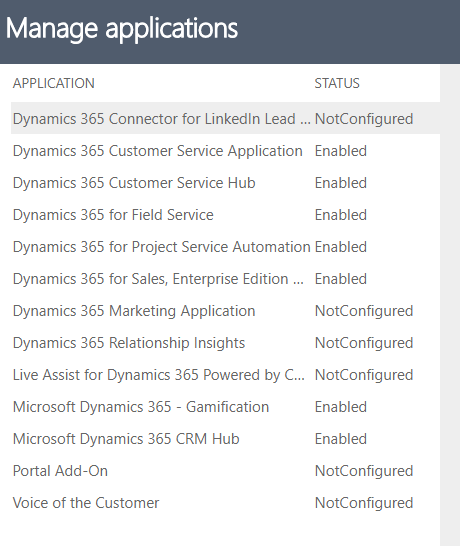Select Dynamics 365 Connector for LinkedIn Lead row

point(225,118)
